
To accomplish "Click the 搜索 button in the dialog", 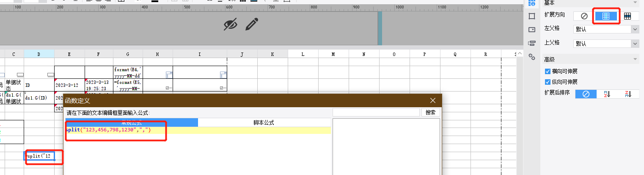I will click(x=430, y=113).
